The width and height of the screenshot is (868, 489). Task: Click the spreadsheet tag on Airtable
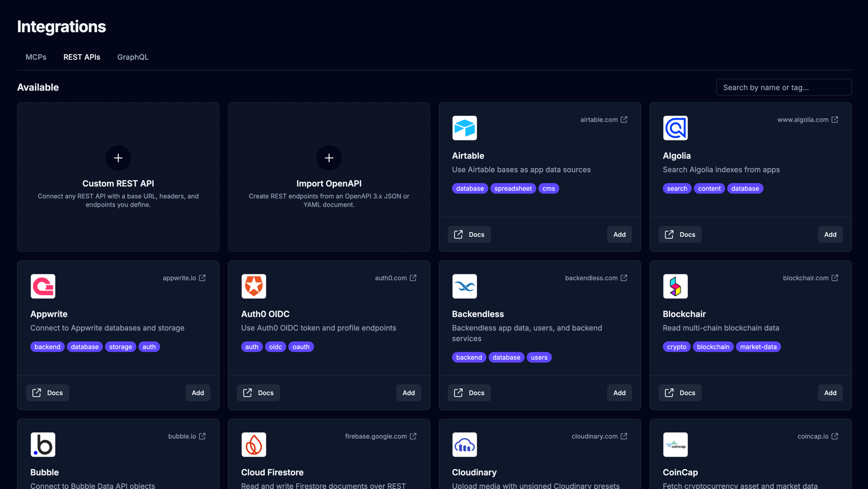(513, 189)
